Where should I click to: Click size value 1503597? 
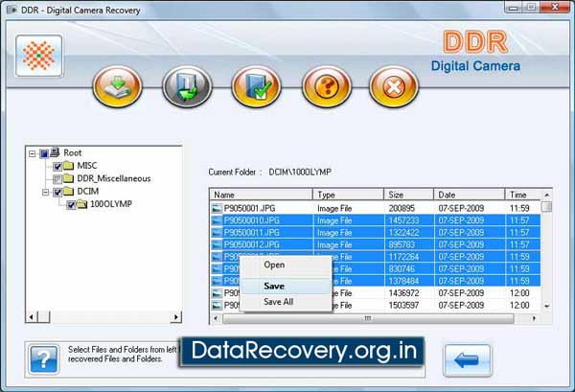click(403, 305)
